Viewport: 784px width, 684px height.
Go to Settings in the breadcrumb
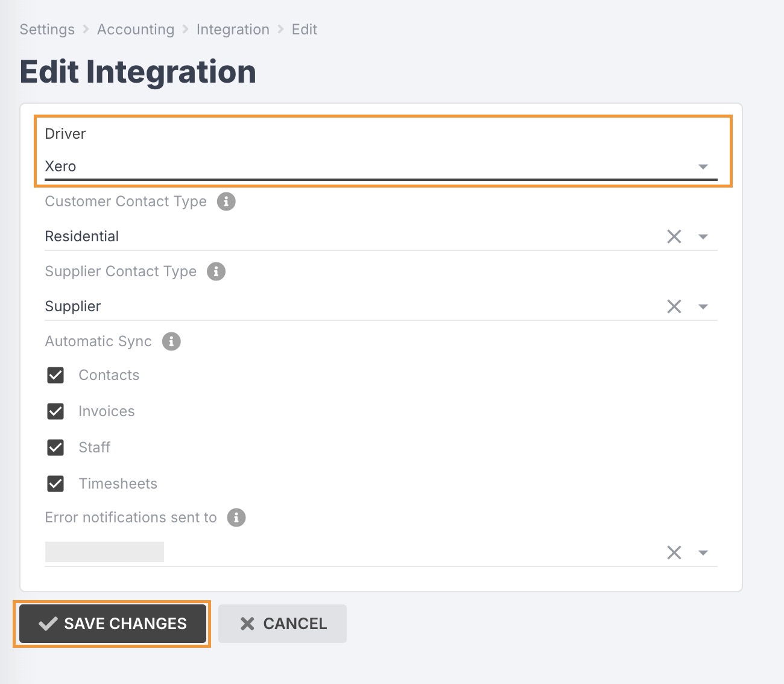[47, 30]
